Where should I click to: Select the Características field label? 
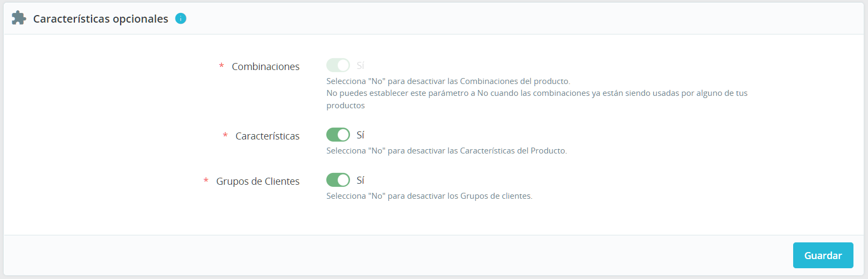267,136
